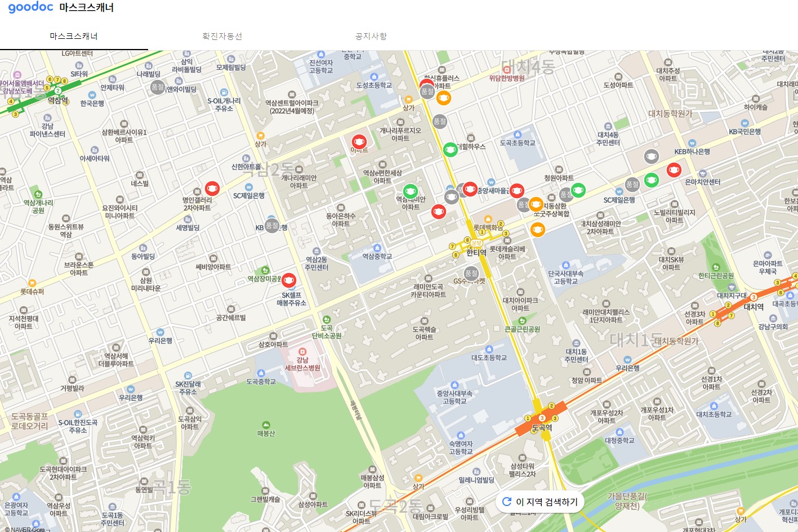Click the 래미안대치팰리스1단지아파트 label
The image size is (798, 532).
(606, 316)
